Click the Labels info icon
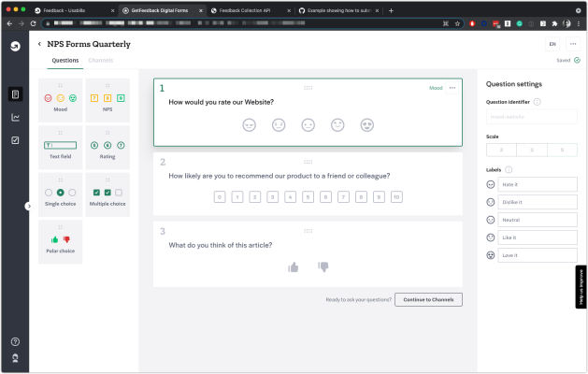Viewport: 588px width, 374px height. tap(509, 169)
